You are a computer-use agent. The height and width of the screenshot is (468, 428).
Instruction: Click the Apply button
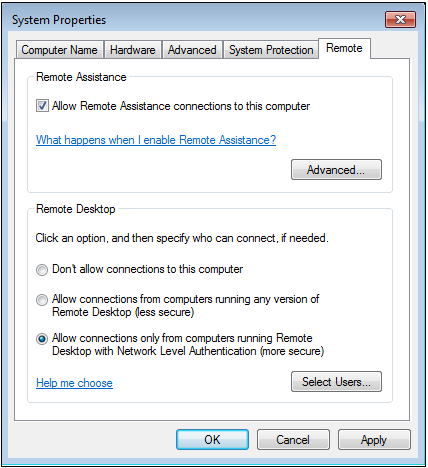tap(374, 440)
